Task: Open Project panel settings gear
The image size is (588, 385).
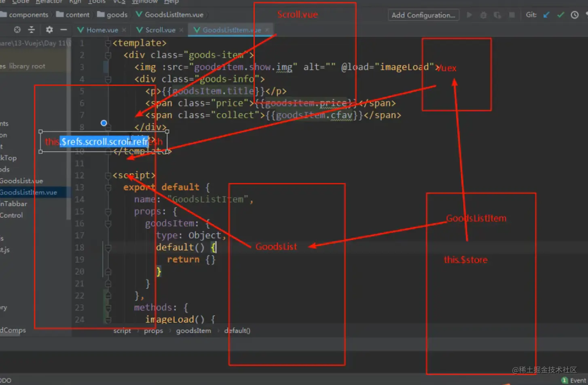Action: (x=49, y=30)
